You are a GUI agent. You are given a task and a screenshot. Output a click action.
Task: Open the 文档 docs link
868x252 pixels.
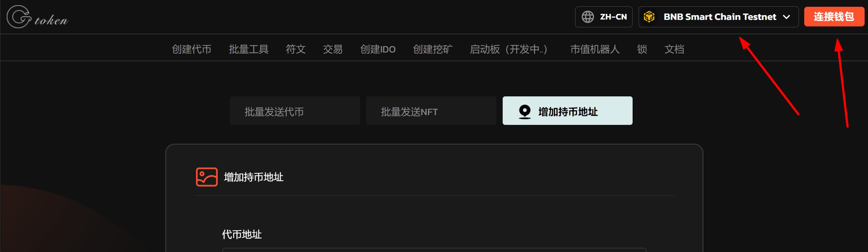click(x=674, y=49)
